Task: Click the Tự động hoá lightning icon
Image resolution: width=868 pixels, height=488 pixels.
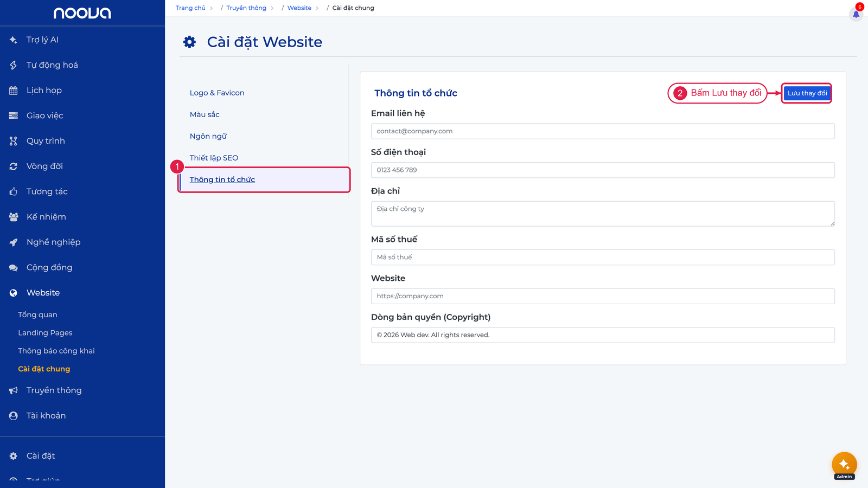Action: [13, 65]
